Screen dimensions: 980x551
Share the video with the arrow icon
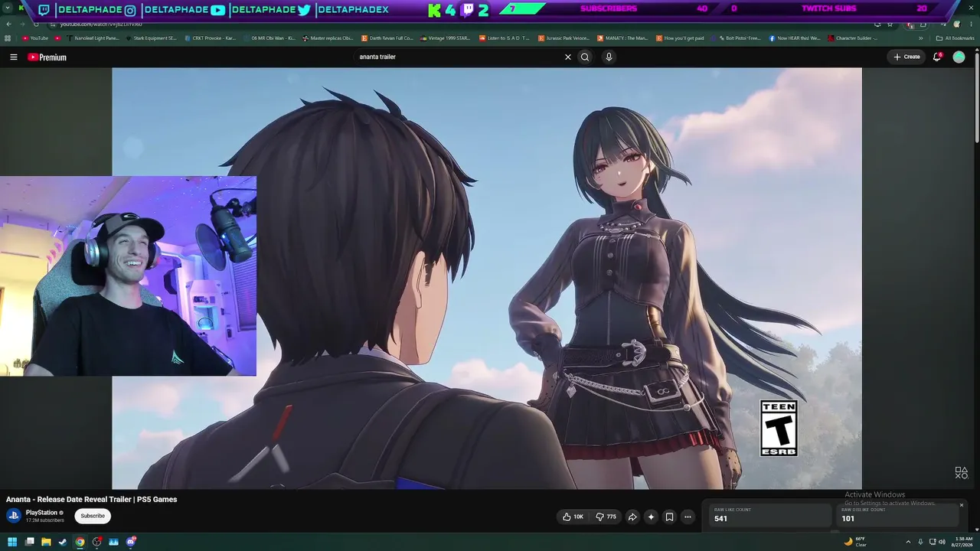click(632, 517)
